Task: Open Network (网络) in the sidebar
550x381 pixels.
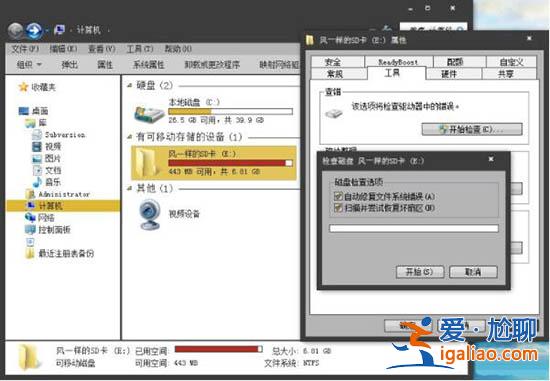Action: tap(40, 218)
